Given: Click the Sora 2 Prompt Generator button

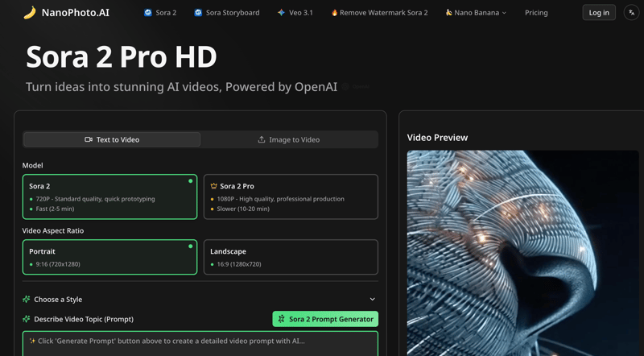Looking at the screenshot, I should click(325, 319).
